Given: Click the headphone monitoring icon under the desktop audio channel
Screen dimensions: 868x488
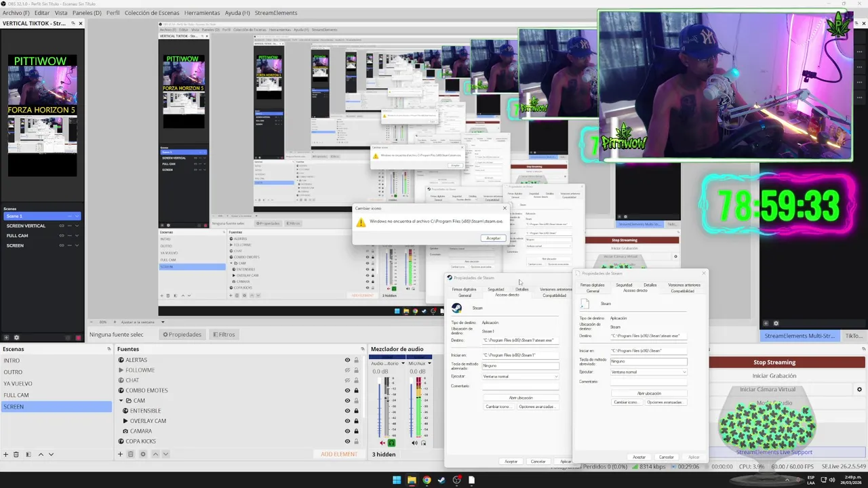Looking at the screenshot, I should (x=391, y=443).
